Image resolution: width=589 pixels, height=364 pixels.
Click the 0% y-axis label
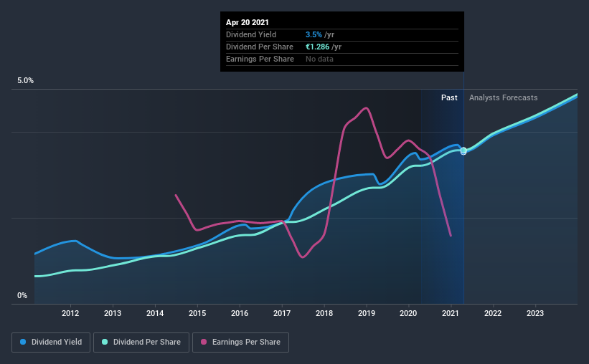click(x=22, y=296)
